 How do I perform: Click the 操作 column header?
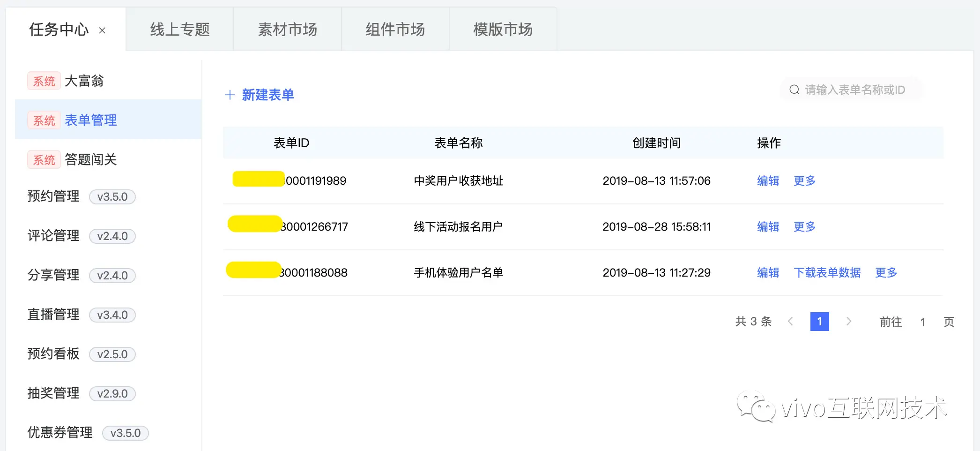click(x=769, y=143)
